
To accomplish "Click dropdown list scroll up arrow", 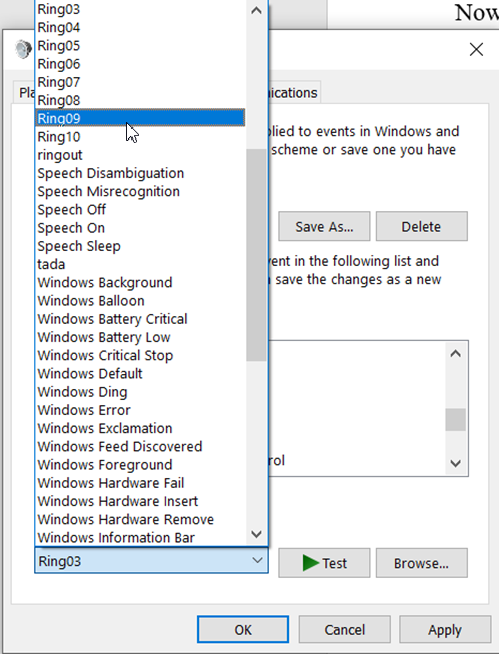I will 257,10.
